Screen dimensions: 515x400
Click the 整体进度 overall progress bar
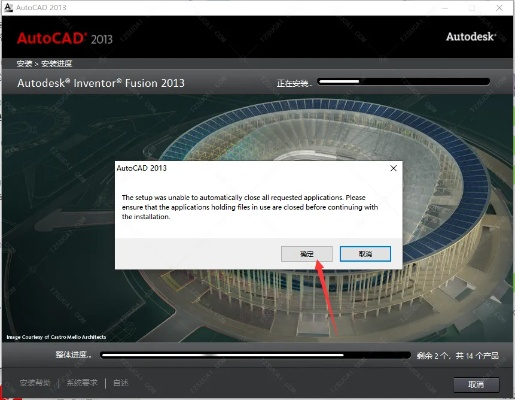(255, 355)
